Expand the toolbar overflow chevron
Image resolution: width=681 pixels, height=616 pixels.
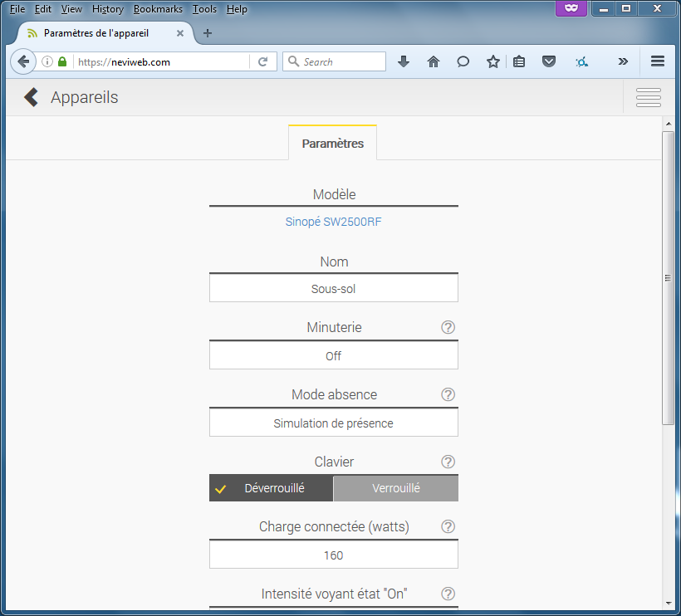pyautogui.click(x=623, y=61)
